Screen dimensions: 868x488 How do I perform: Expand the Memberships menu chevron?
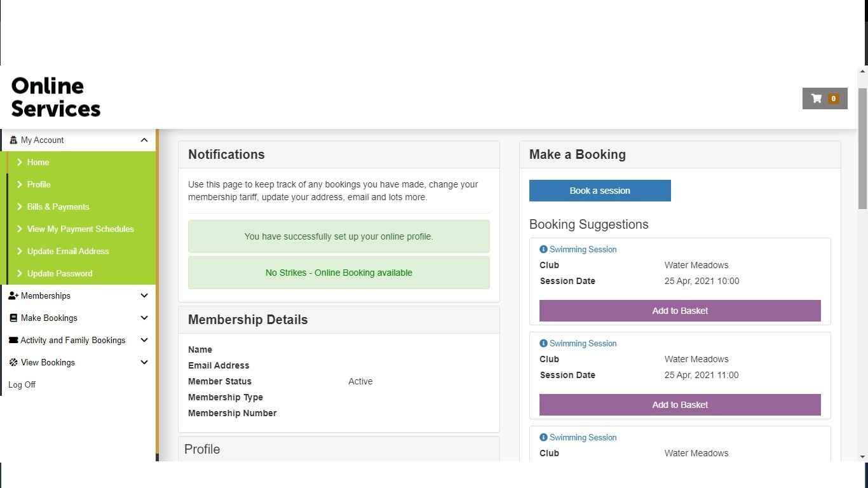[144, 296]
